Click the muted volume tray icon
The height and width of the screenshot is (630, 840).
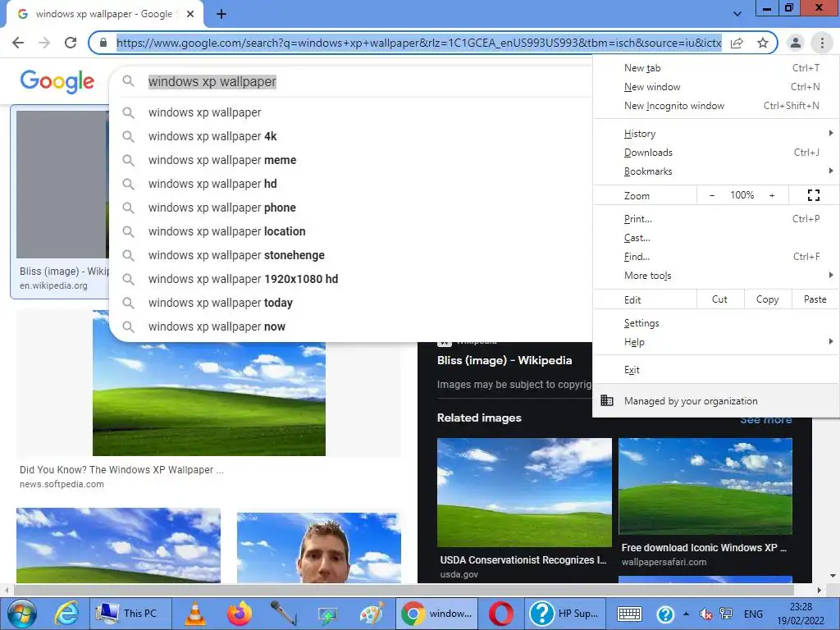706,614
